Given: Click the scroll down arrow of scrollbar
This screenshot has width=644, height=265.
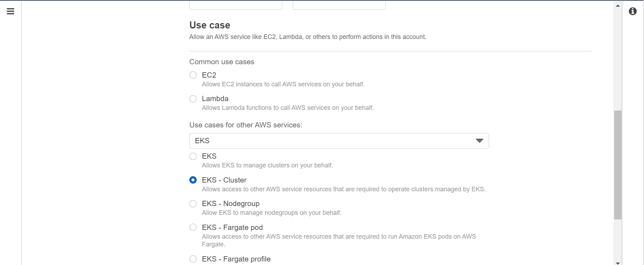Looking at the screenshot, I should pos(618,263).
